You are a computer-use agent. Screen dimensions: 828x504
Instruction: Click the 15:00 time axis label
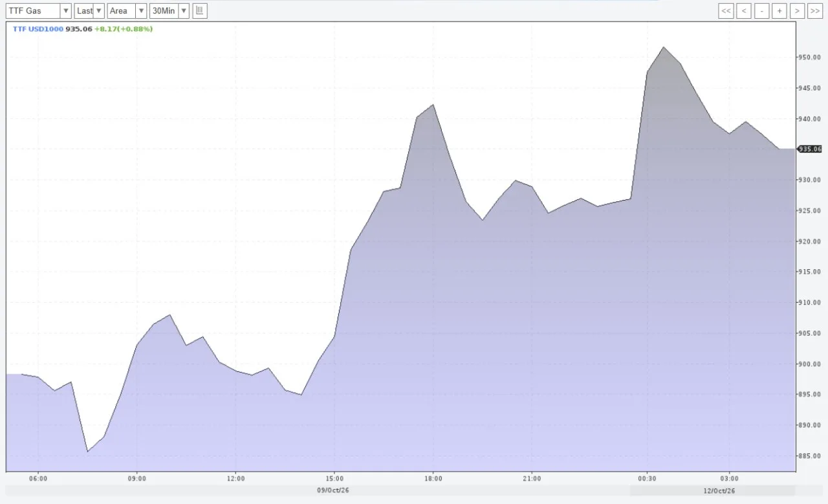[334, 479]
